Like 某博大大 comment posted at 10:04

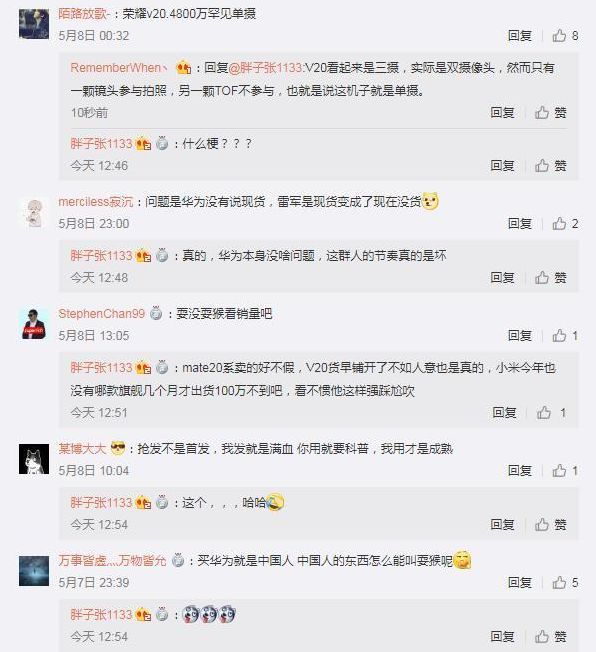[565, 471]
